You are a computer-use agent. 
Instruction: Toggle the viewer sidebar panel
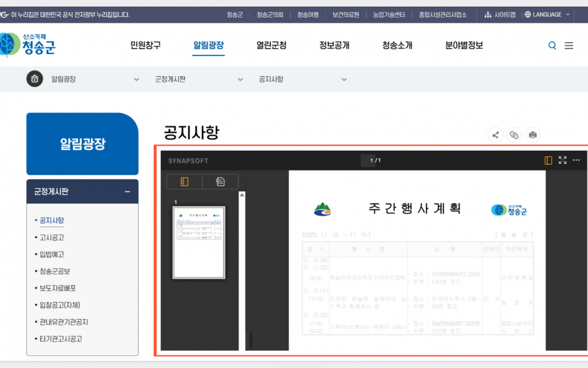(548, 160)
